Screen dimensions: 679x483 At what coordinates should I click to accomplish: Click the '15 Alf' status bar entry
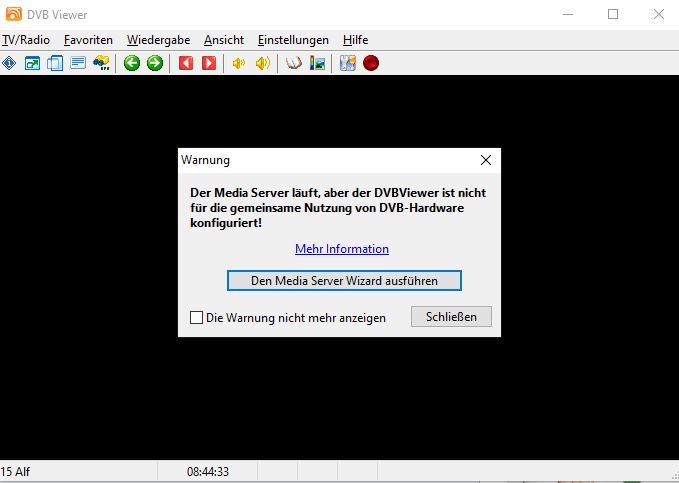click(16, 471)
